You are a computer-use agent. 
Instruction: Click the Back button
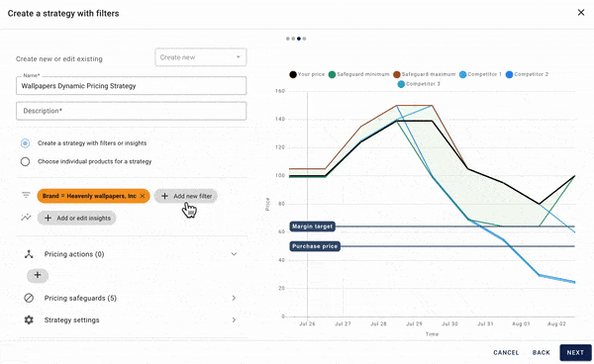pos(541,353)
